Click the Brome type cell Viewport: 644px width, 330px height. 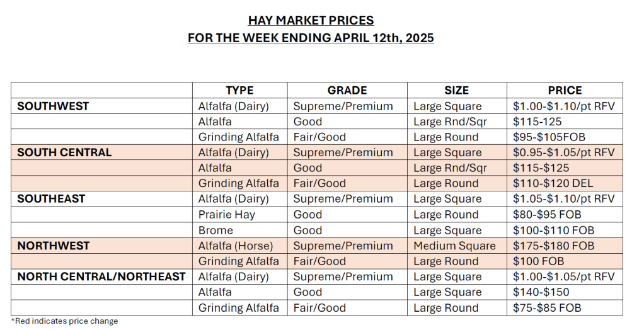point(216,230)
